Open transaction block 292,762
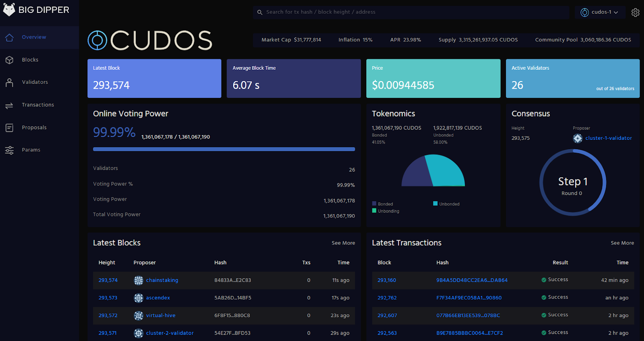The height and width of the screenshot is (341, 644). [x=387, y=298]
